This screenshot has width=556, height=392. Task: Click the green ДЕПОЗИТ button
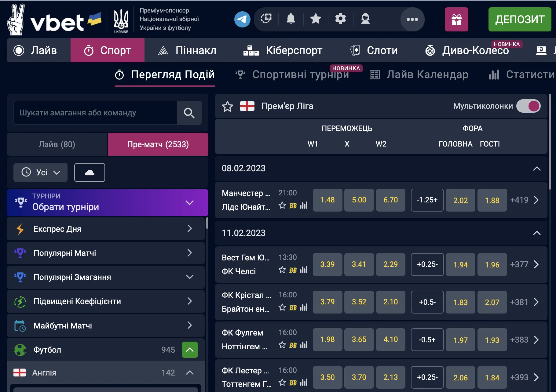[519, 19]
